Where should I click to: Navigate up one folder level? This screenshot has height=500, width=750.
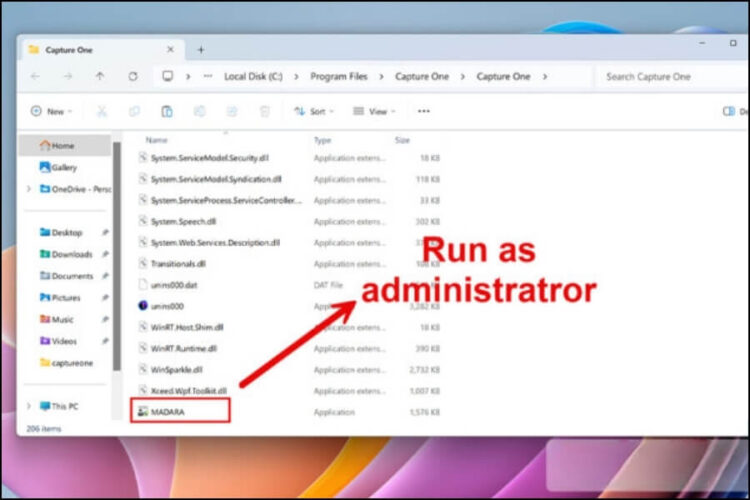[x=99, y=76]
